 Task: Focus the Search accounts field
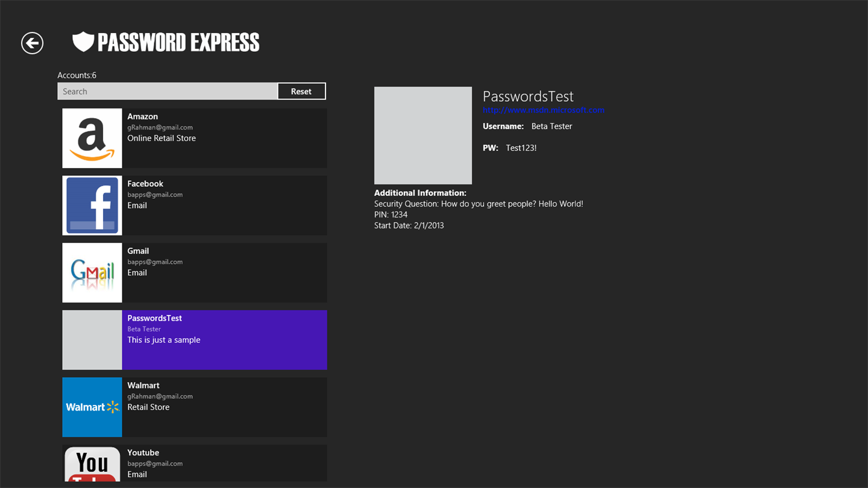pos(167,92)
